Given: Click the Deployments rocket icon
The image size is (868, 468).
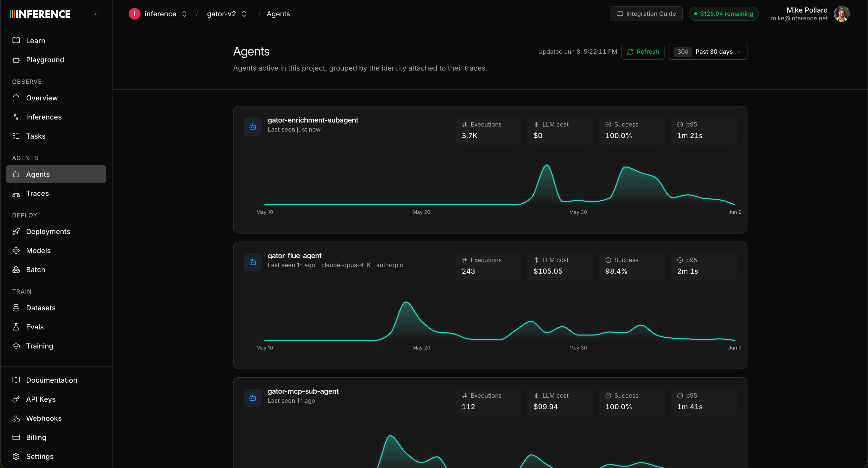Looking at the screenshot, I should pos(16,231).
